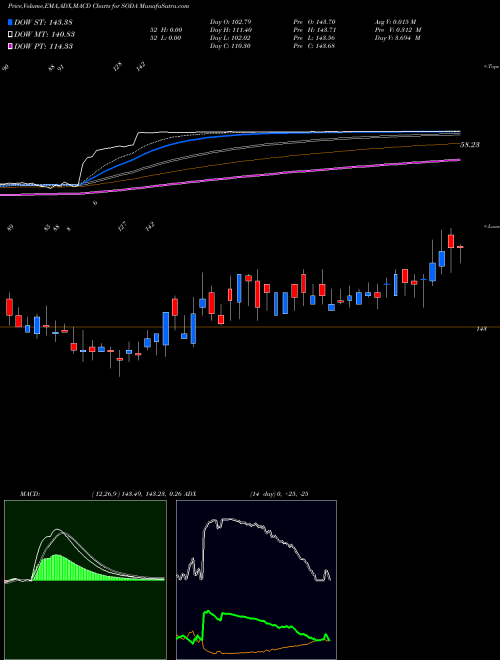Select the 'DOW MT: 140.83' legend text
This screenshot has width=500, height=660.
point(44,34)
